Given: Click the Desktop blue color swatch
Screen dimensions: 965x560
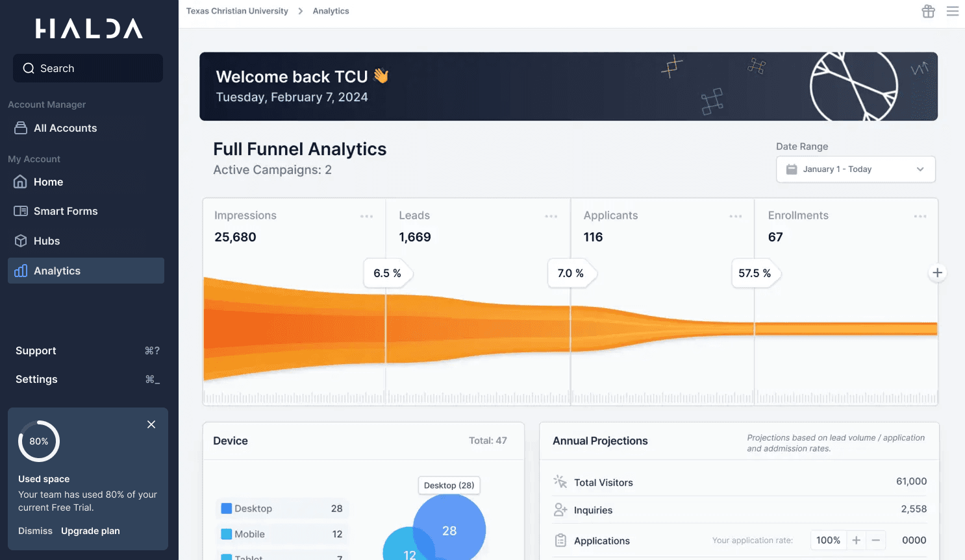Looking at the screenshot, I should (227, 509).
